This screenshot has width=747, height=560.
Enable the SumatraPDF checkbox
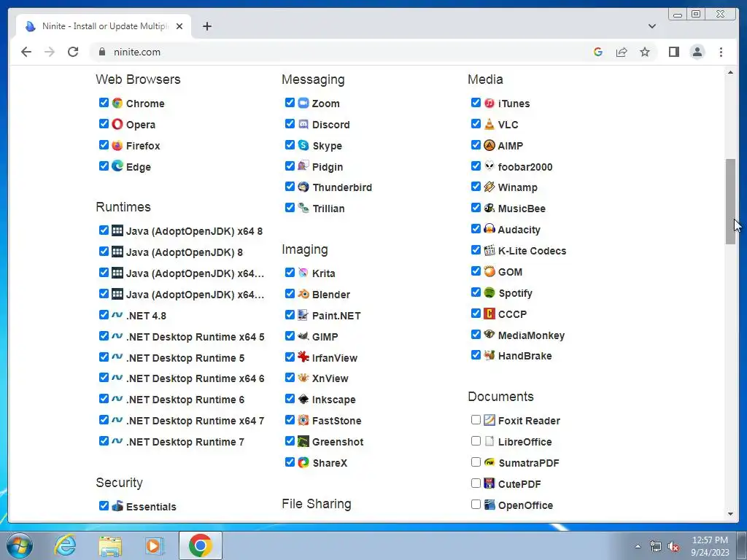click(x=476, y=462)
